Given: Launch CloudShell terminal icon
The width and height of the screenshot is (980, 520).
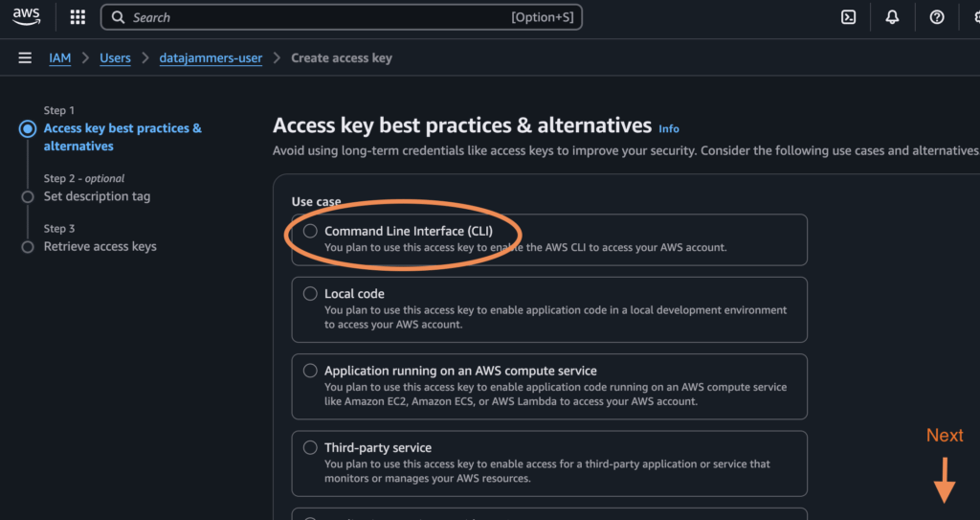Looking at the screenshot, I should coord(848,17).
